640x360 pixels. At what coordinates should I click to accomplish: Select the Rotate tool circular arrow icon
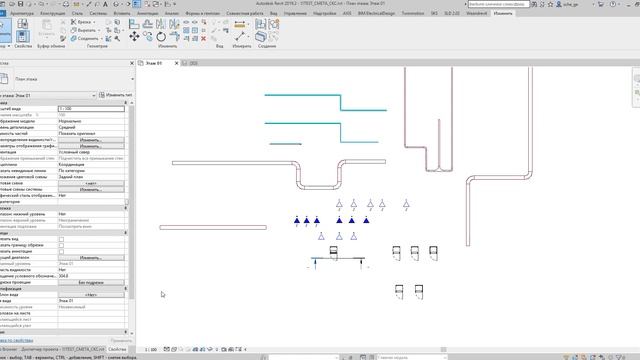tap(161, 37)
